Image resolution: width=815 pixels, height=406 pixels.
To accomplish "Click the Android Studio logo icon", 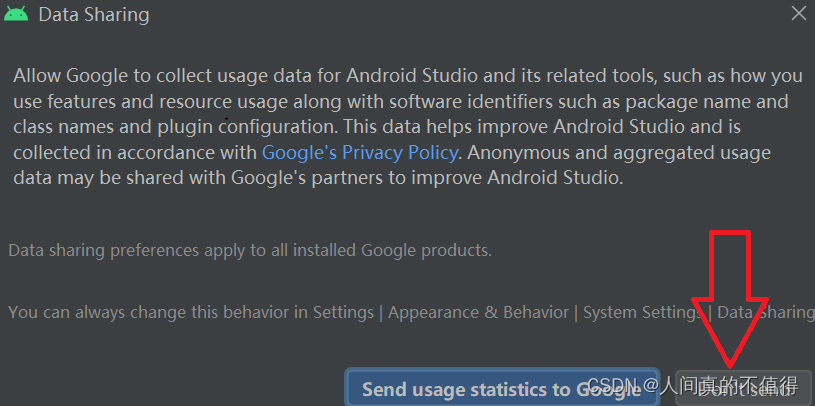I will [x=16, y=15].
